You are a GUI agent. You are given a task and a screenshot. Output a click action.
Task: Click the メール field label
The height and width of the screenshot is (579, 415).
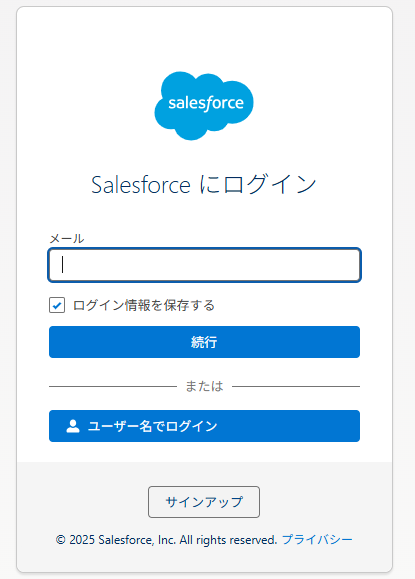67,239
